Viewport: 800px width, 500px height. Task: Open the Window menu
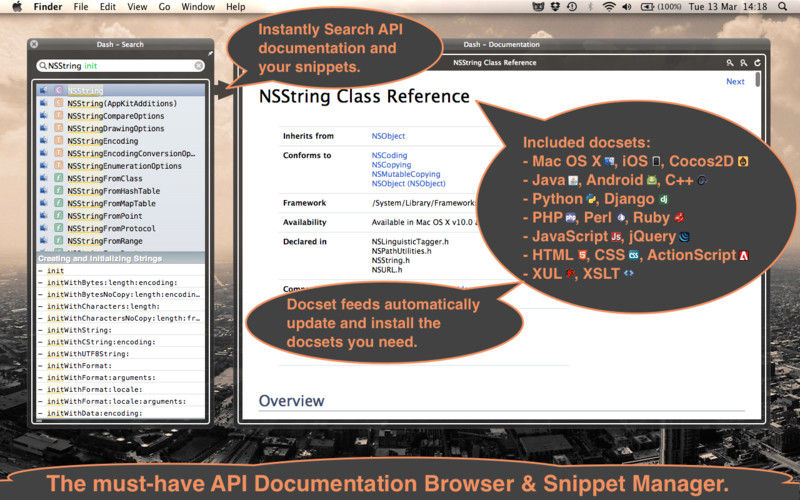tap(198, 7)
